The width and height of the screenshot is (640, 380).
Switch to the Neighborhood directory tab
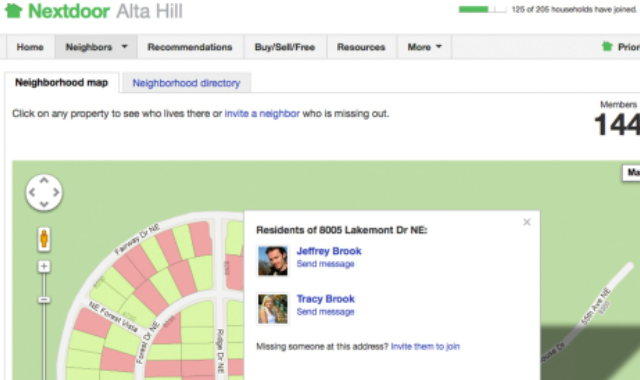pyautogui.click(x=186, y=83)
